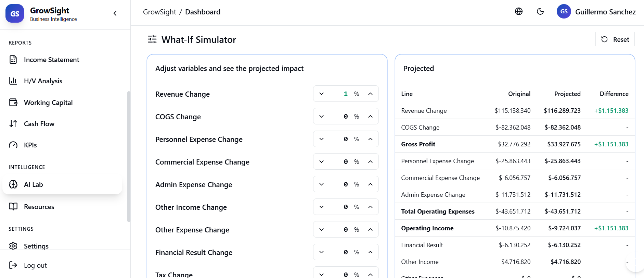644x278 pixels.
Task: Click the sidebar vertical scrollbar
Action: pos(129,156)
